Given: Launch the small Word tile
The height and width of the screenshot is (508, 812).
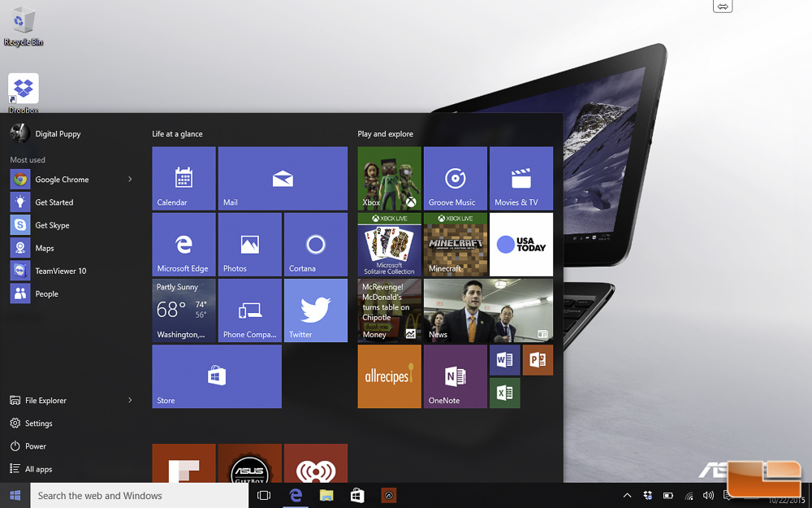Looking at the screenshot, I should (x=505, y=360).
